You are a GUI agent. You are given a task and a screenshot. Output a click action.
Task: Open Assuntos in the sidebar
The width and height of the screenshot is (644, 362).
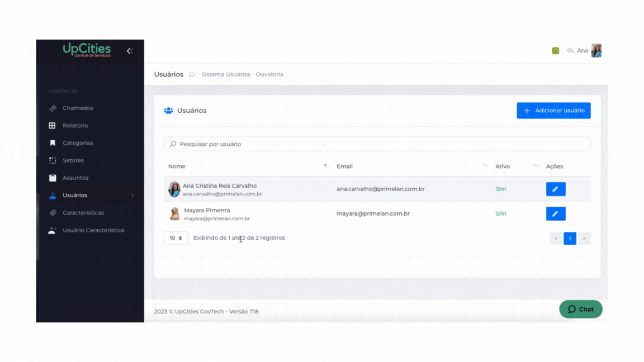click(75, 178)
